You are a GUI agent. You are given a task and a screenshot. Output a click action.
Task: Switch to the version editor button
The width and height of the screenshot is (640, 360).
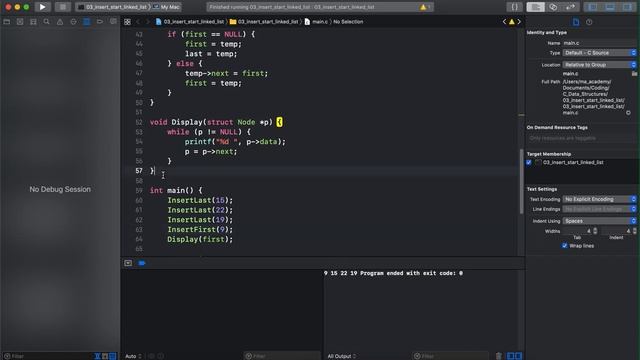pos(571,7)
